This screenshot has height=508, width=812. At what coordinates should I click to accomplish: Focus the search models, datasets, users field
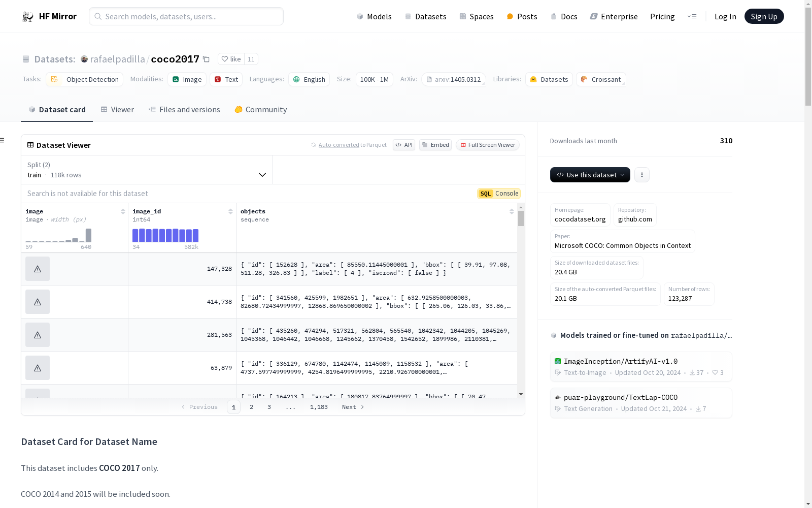pyautogui.click(x=186, y=16)
